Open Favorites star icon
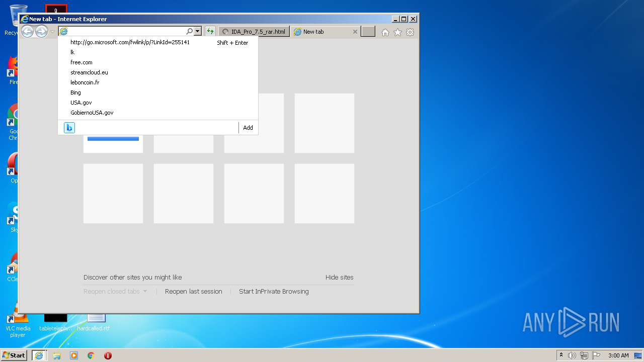Image resolution: width=644 pixels, height=362 pixels. (x=397, y=32)
